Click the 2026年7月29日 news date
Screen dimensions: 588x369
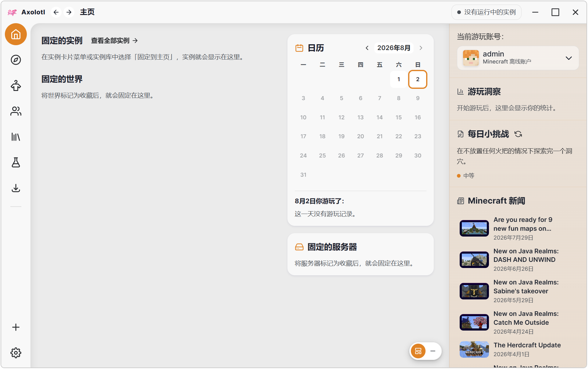(x=513, y=238)
